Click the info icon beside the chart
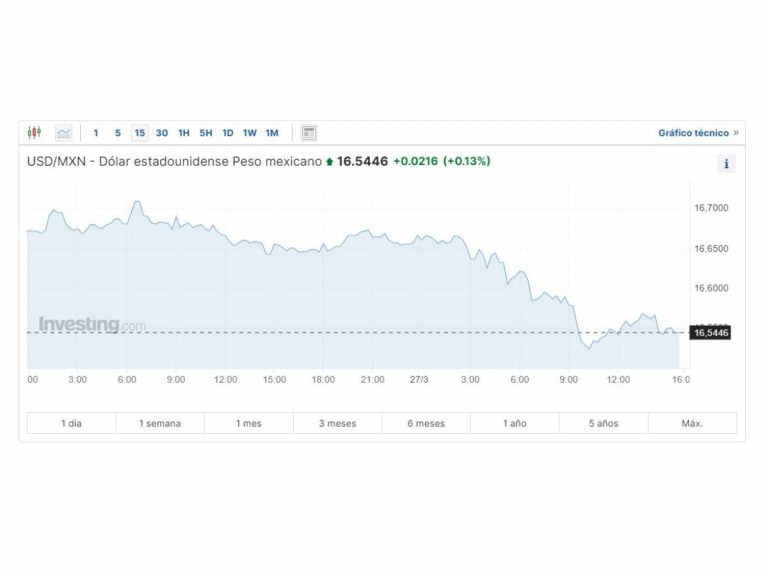The image size is (768, 576). tap(726, 164)
